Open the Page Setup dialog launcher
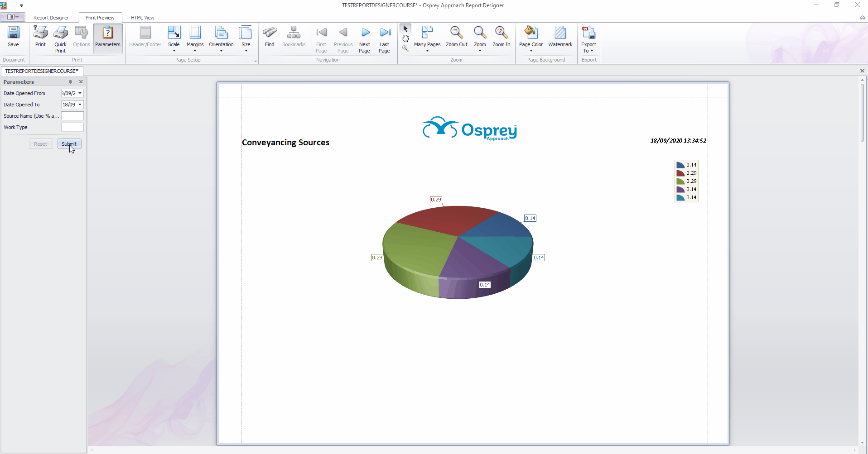Image resolution: width=868 pixels, height=454 pixels. point(256,61)
